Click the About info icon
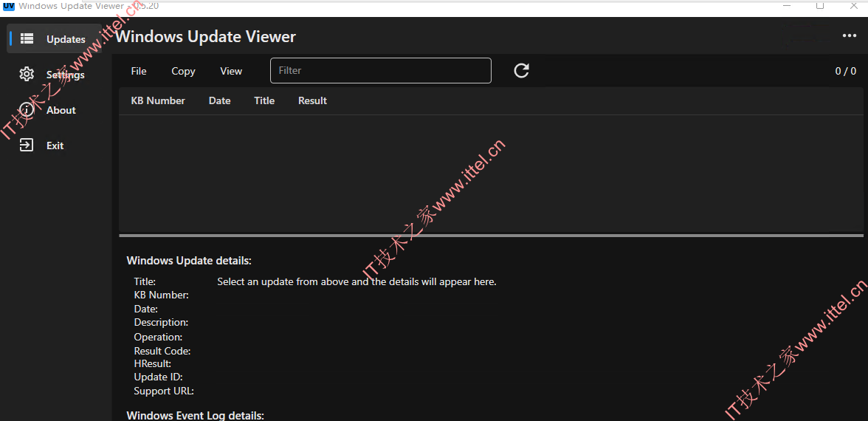The image size is (868, 421). click(27, 109)
